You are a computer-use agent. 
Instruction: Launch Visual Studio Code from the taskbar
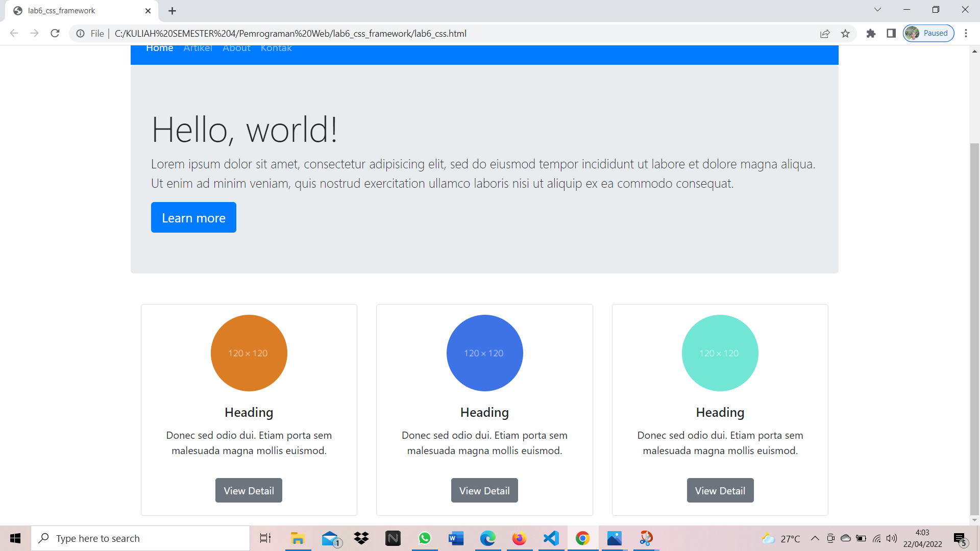point(551,538)
